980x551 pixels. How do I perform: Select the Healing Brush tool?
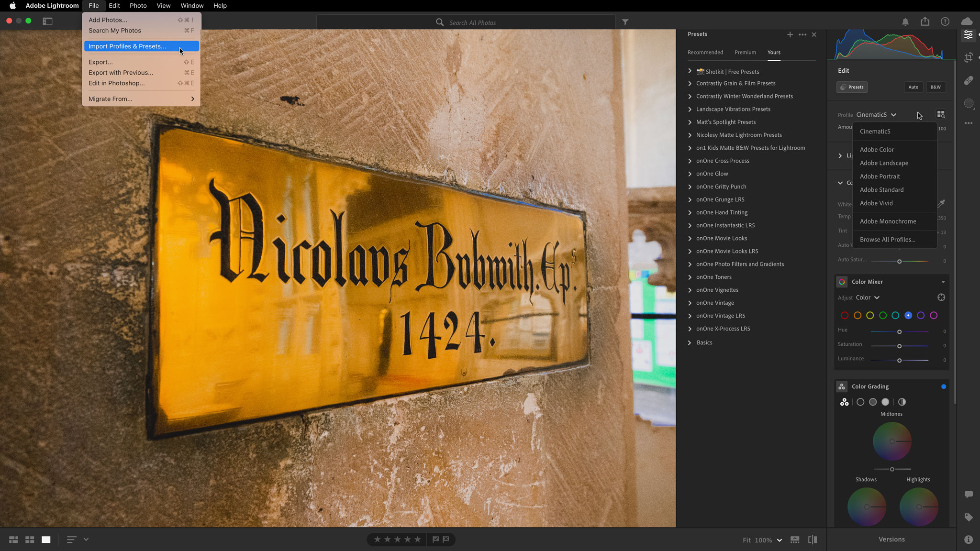[969, 80]
